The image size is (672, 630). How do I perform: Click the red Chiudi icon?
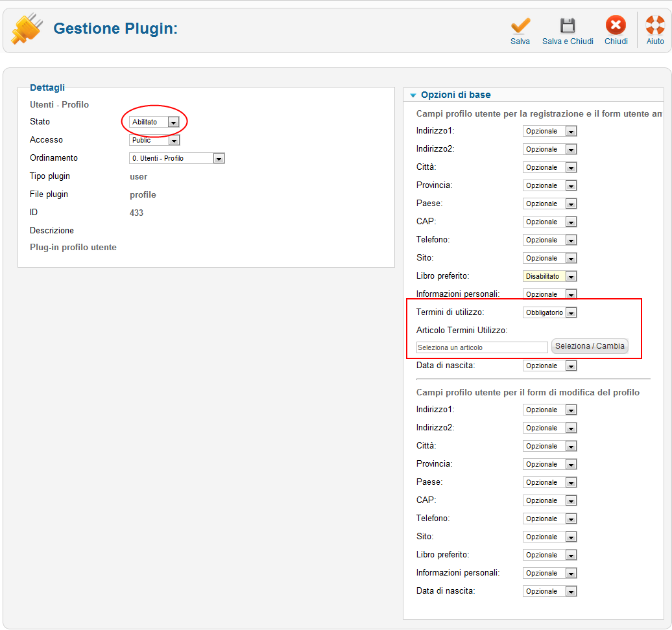point(616,25)
